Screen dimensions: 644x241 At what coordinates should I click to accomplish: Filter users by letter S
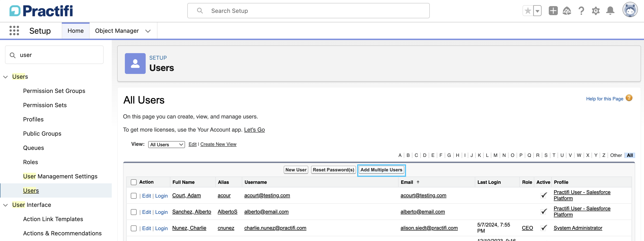[x=546, y=155]
